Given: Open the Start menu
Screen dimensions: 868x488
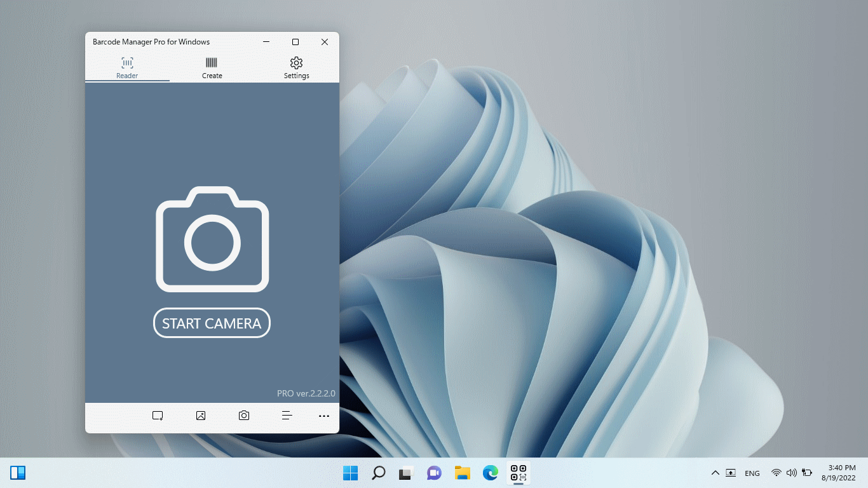Looking at the screenshot, I should (x=350, y=473).
